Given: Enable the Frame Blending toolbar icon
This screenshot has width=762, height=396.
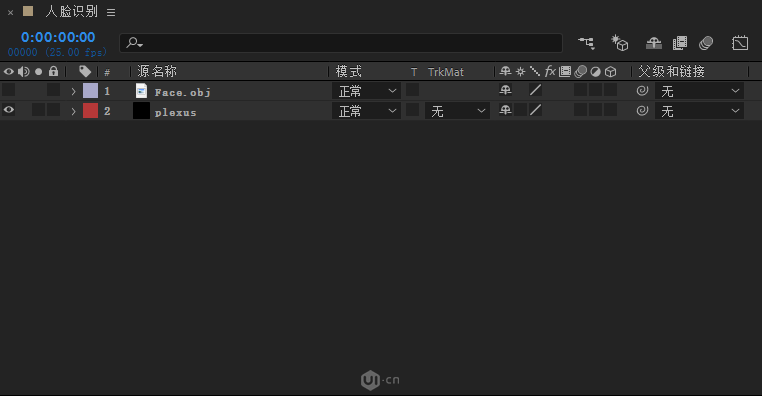Looking at the screenshot, I should [x=680, y=43].
